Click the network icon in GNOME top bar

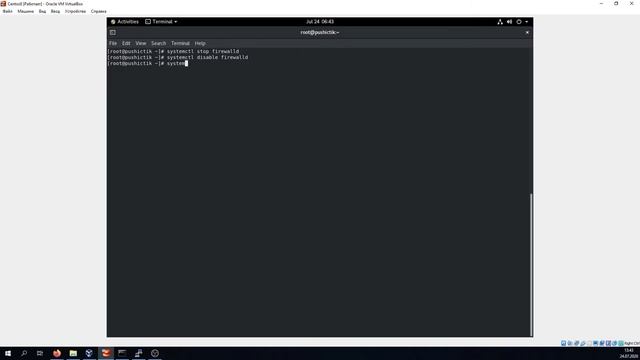point(500,22)
